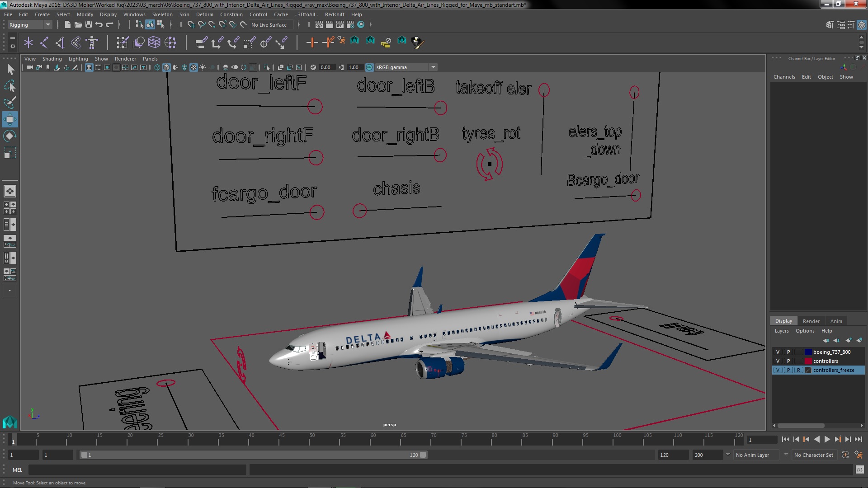Switch to the Anim layer tab
The height and width of the screenshot is (488, 868).
[x=836, y=321]
